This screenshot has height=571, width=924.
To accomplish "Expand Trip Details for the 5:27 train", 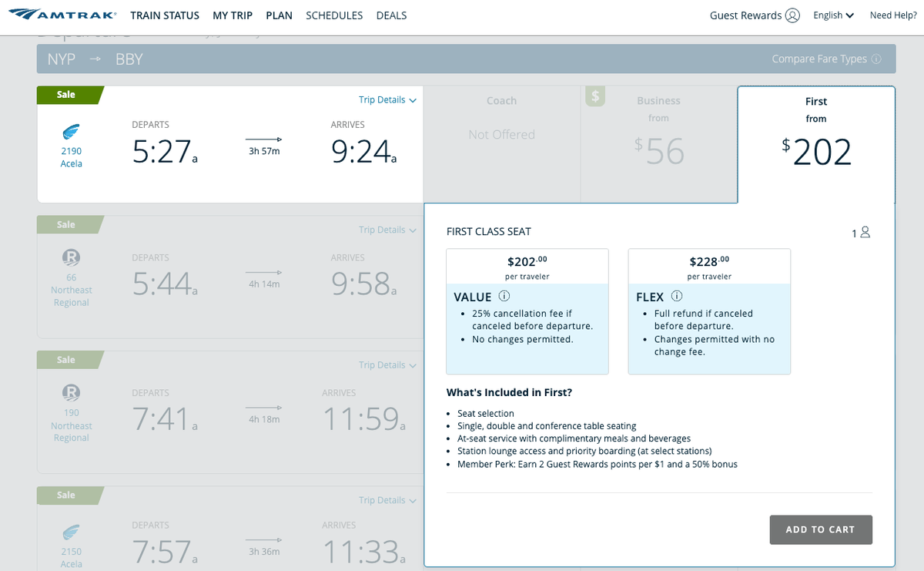I will tap(387, 99).
